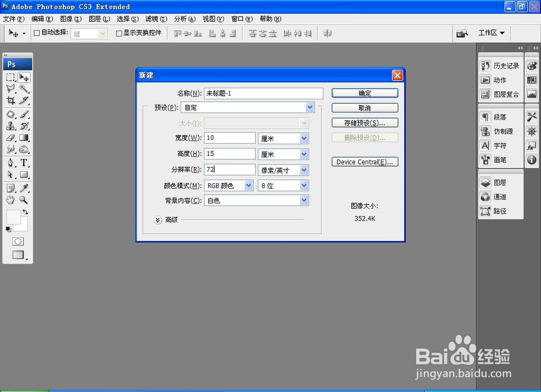Enable Show Transform Controls (显示变换控件) checkbox
Viewport: 541px width, 392px height.
[119, 34]
